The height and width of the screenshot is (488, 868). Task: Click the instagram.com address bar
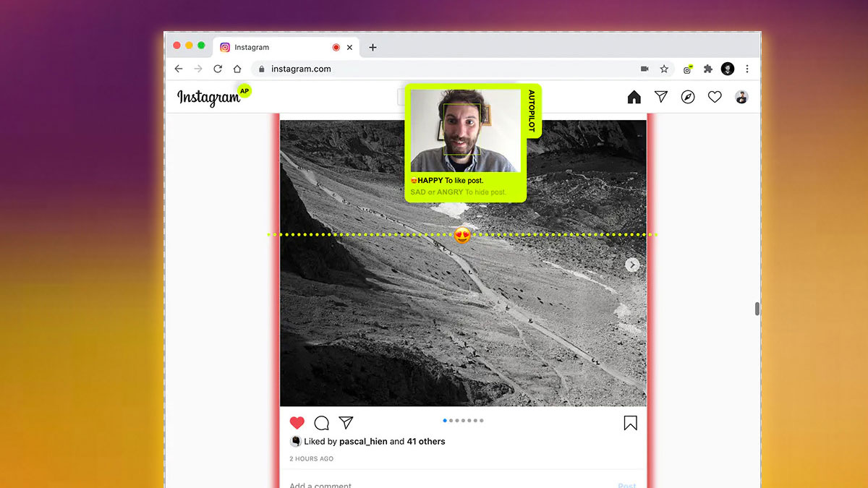pos(434,69)
